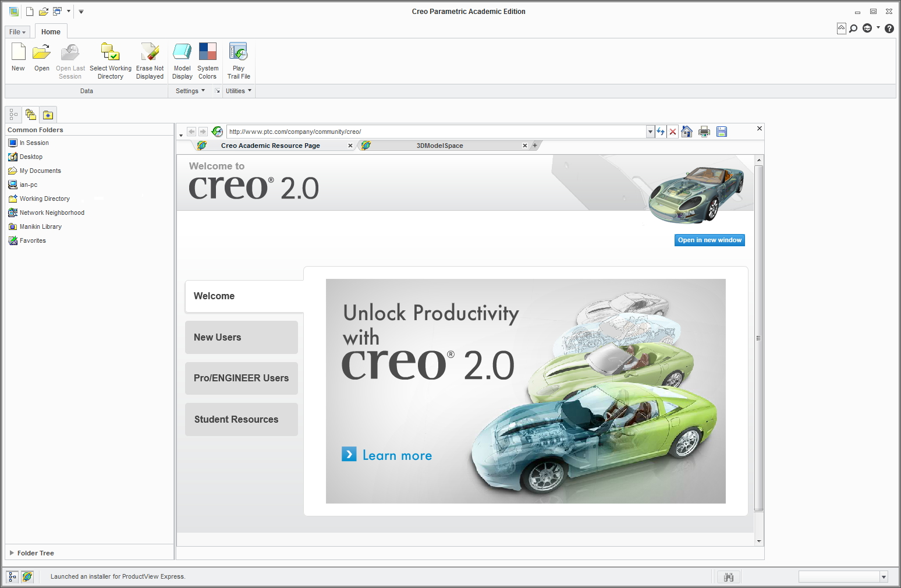
Task: Follow the Learn more link
Action: (x=387, y=455)
